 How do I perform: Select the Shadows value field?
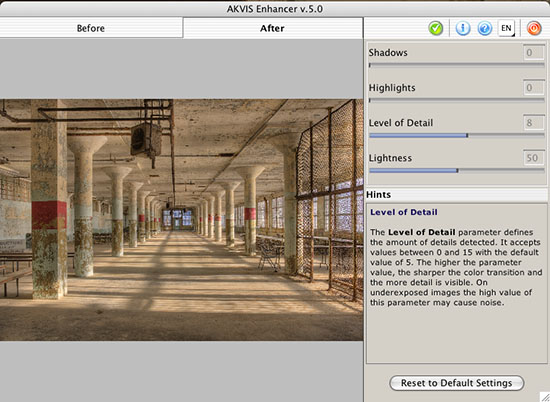click(x=534, y=53)
